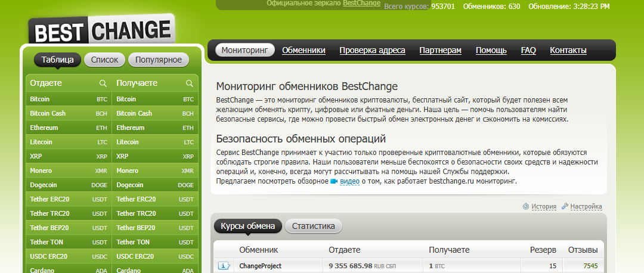Image resolution: width=644 pixels, height=273 pixels.
Task: Open the FAQ menu item
Action: (528, 51)
